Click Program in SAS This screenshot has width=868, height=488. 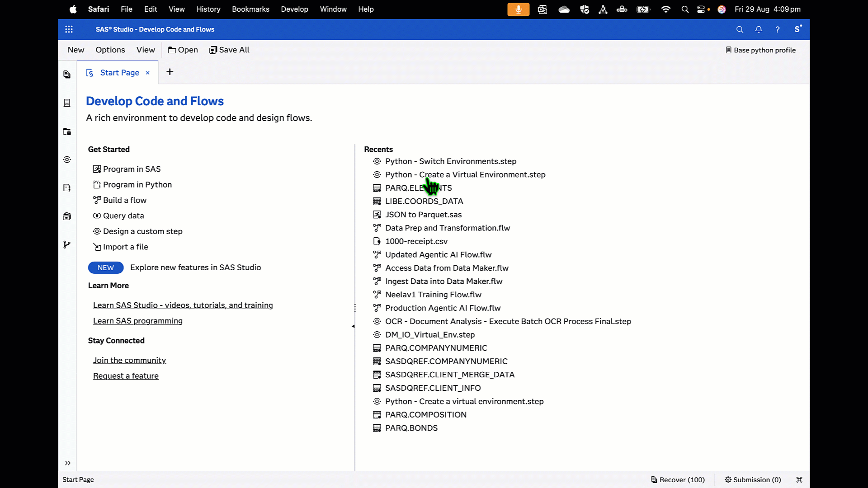click(127, 169)
